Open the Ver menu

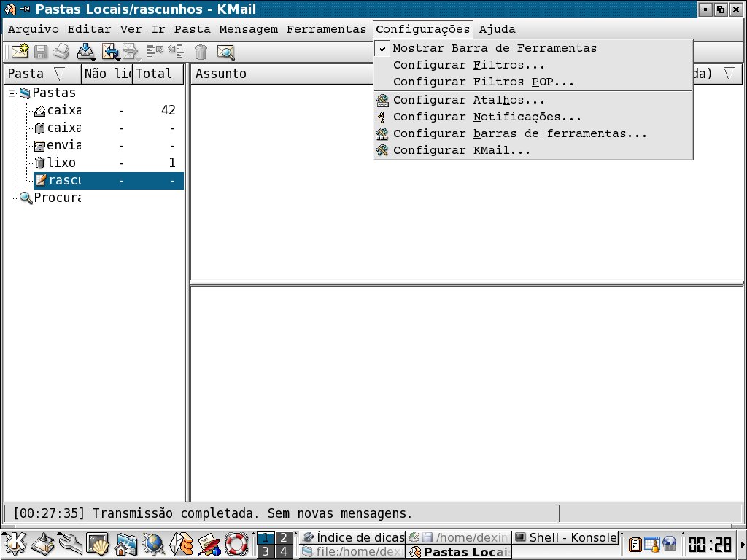131,29
